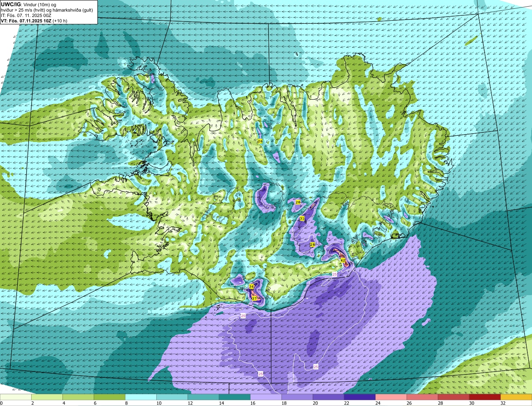Select the 24–26 light pink scale swatch
532x406 pixels.
tap(391, 397)
